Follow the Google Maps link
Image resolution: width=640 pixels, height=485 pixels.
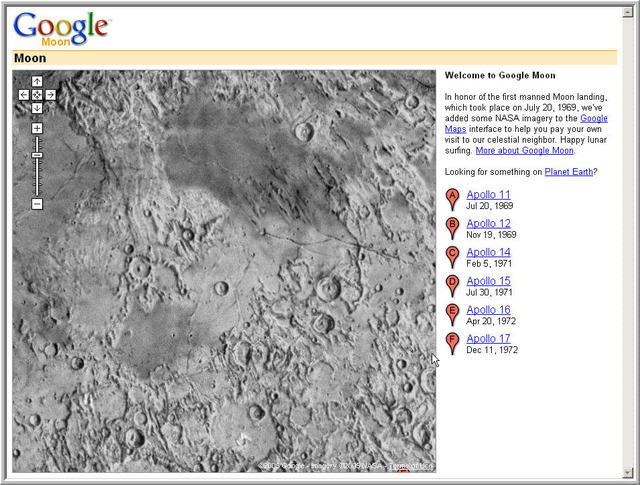point(594,118)
